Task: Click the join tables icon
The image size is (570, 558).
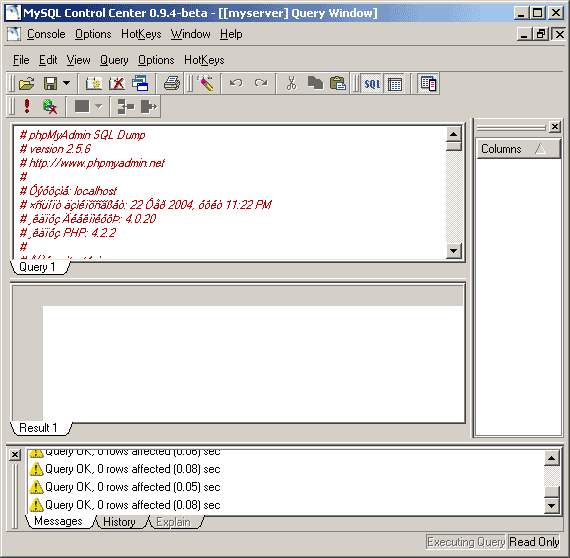Action: tap(126, 107)
